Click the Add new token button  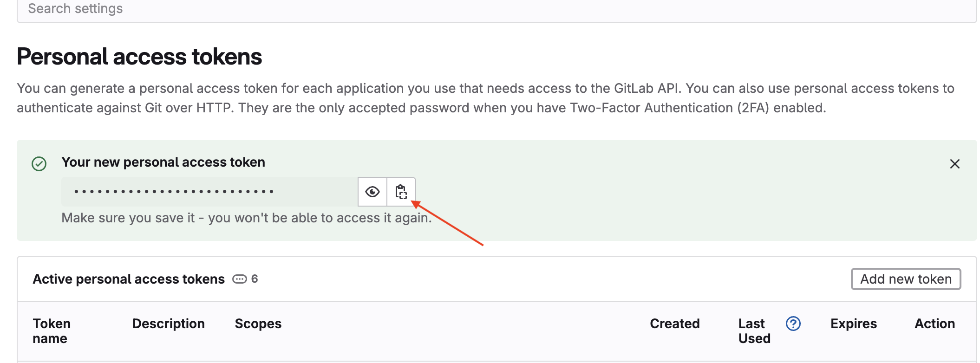[906, 279]
